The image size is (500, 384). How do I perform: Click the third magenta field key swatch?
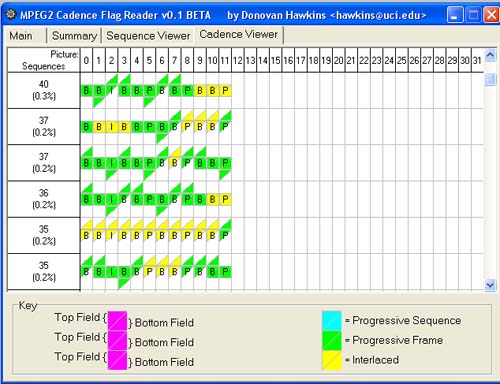(117, 360)
